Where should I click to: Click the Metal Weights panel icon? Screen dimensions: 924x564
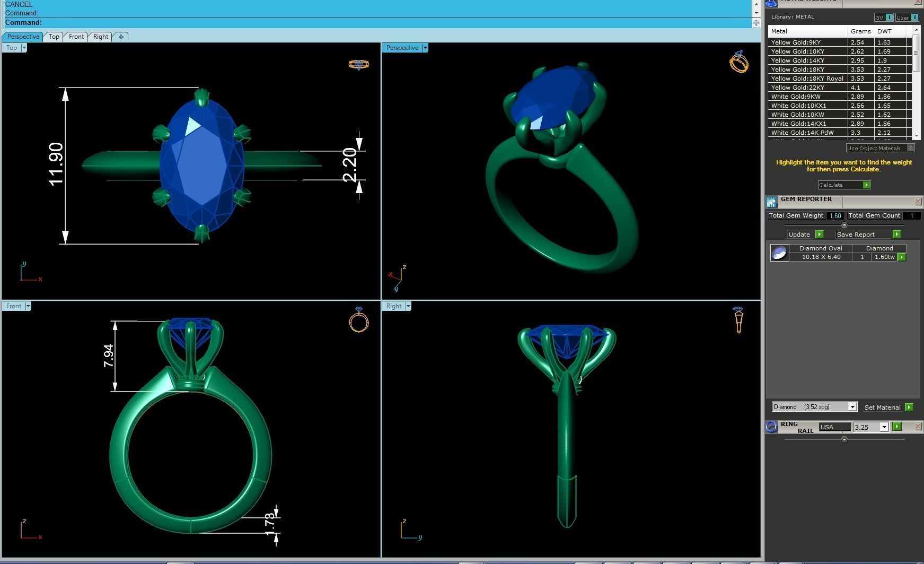(771, 3)
